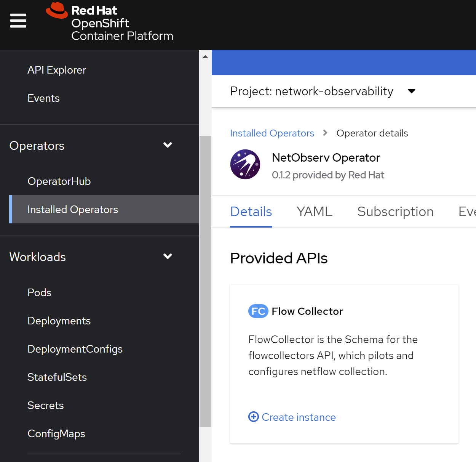Collapse the Operators navigation section
This screenshot has height=462, width=476.
(168, 145)
